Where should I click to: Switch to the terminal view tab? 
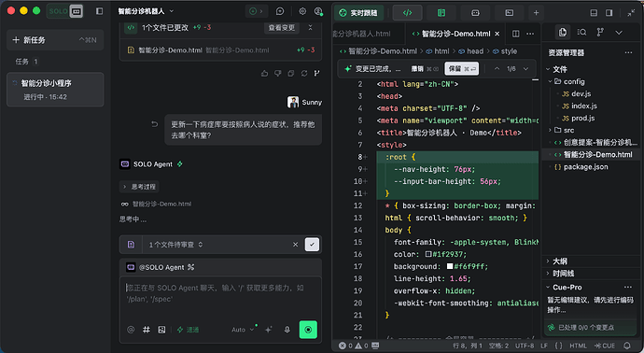(510, 13)
